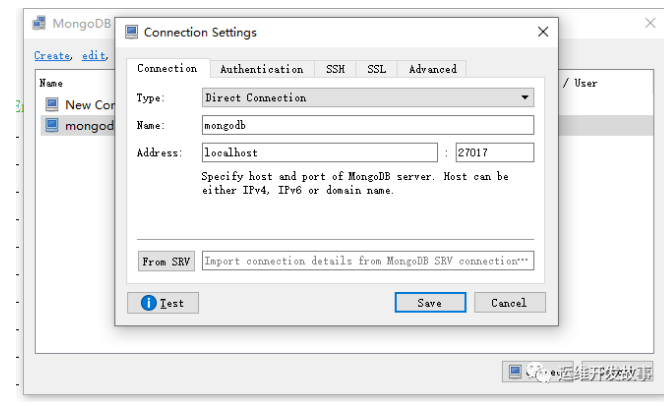Select the mongodb connection row icon
This screenshot has height=406, width=664.
click(52, 125)
